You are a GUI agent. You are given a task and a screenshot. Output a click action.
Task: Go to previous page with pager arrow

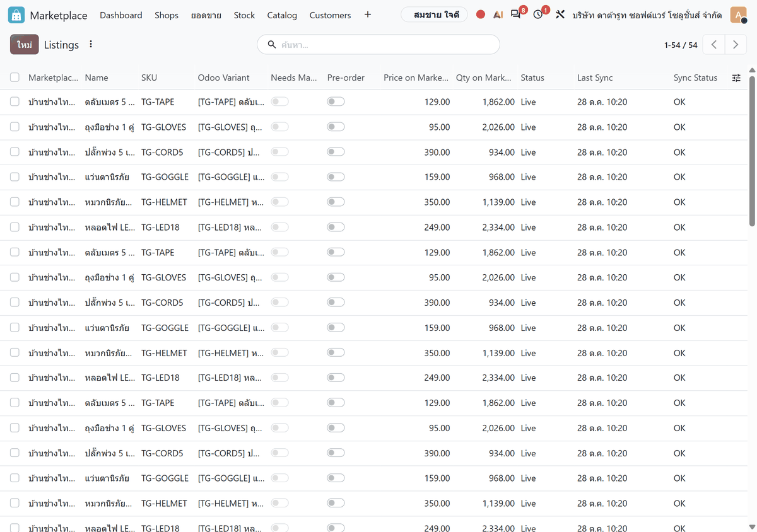(x=714, y=45)
